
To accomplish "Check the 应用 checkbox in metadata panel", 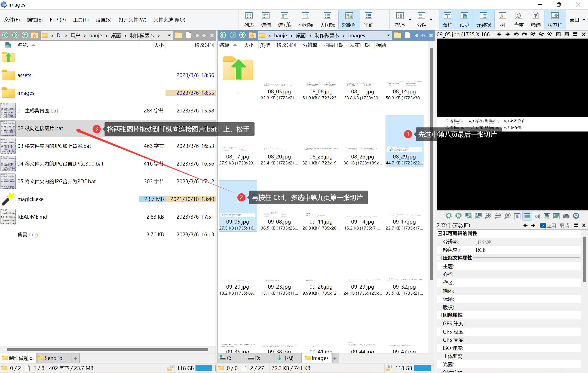I will pos(543,225).
